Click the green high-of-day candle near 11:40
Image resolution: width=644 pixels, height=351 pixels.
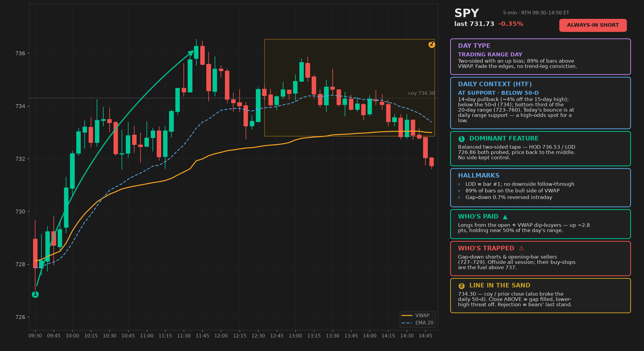click(x=196, y=52)
